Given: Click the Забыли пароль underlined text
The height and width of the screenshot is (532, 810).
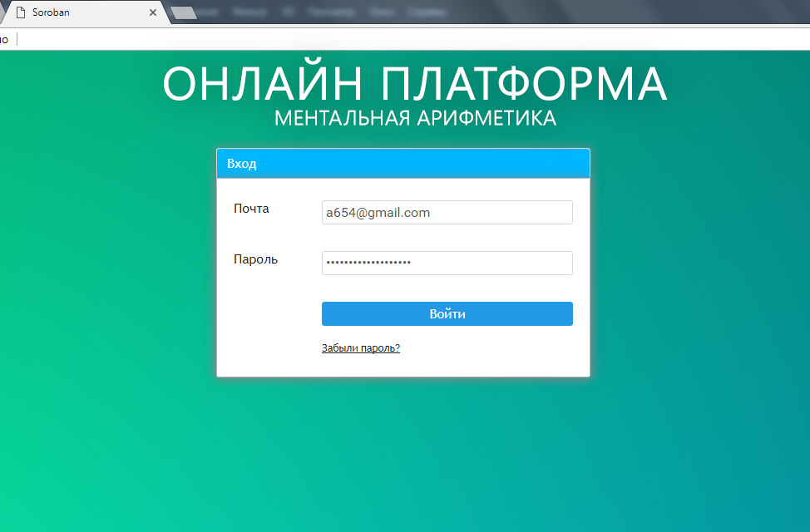Looking at the screenshot, I should point(360,347).
